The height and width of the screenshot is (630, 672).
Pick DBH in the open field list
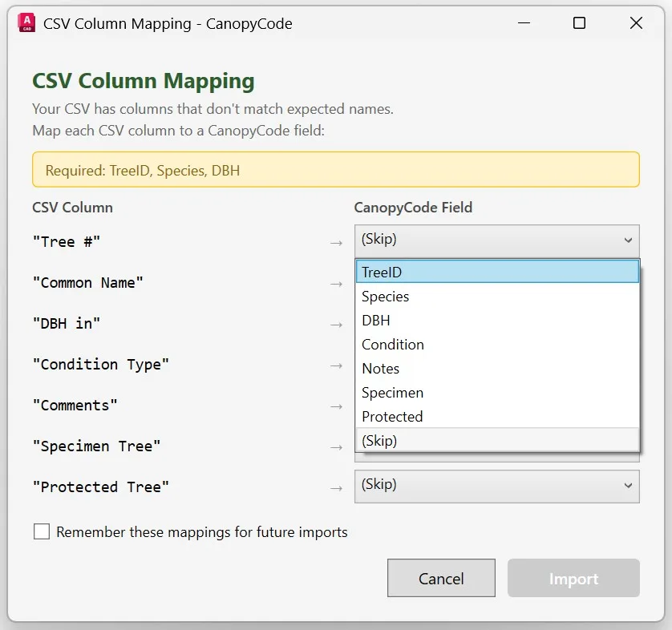(497, 321)
